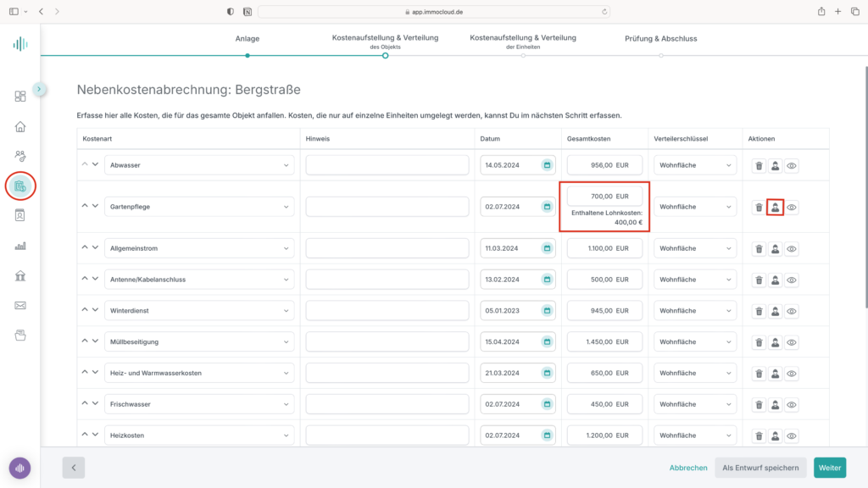This screenshot has width=868, height=488.
Task: Open the mail envelope sidebar icon
Action: (x=20, y=305)
